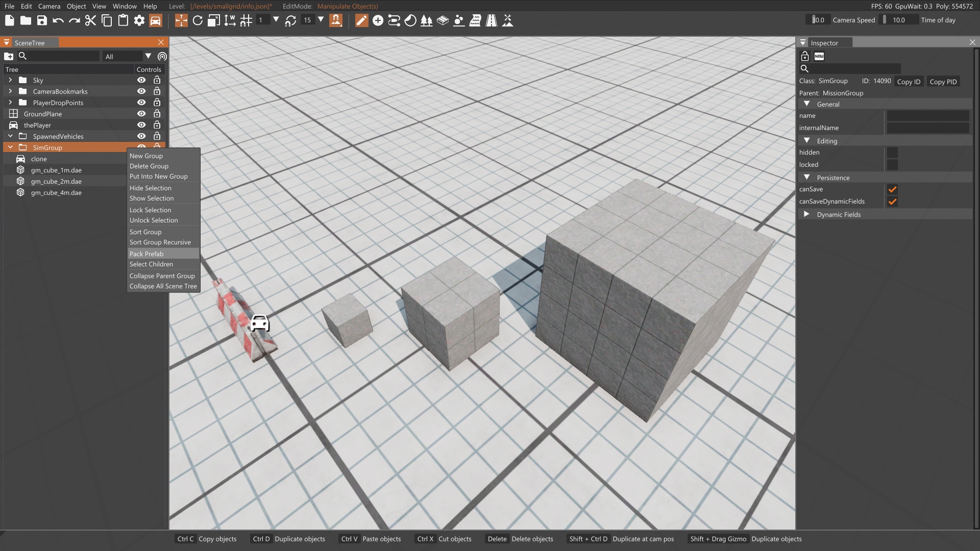Collapse the SimGroup tree node
The image size is (980, 551).
pos(10,147)
